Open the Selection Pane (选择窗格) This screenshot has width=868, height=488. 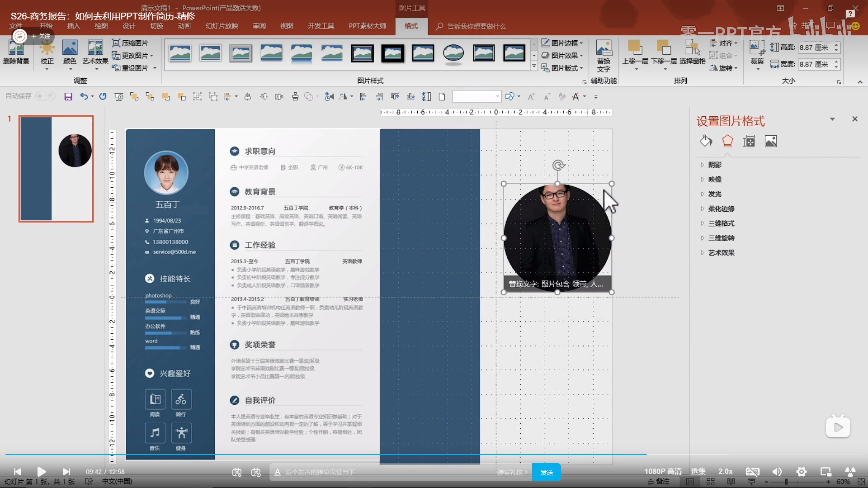click(x=693, y=52)
